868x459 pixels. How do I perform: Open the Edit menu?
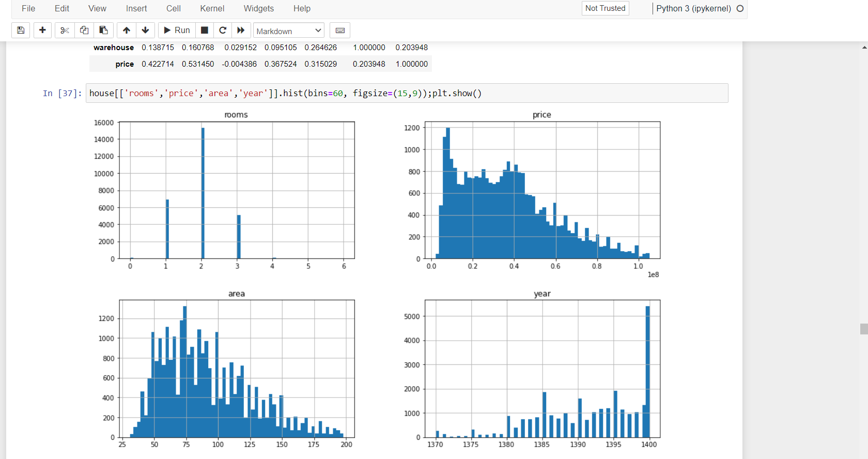62,8
